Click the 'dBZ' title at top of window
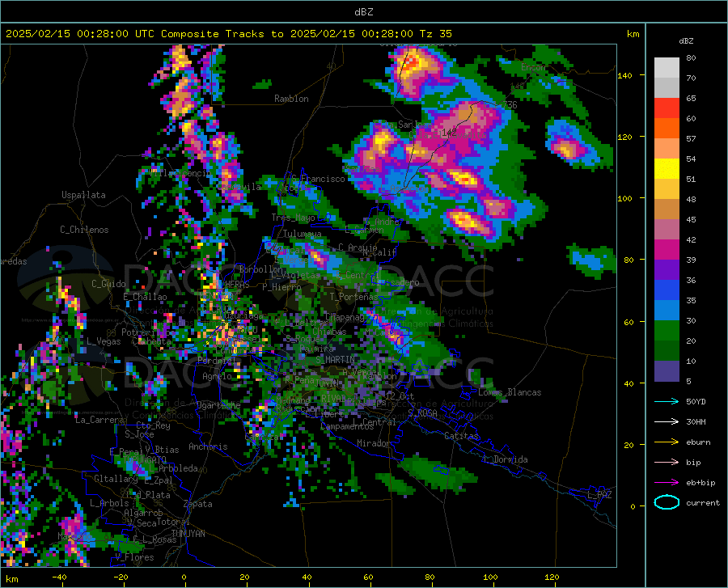The width and height of the screenshot is (728, 588). [x=363, y=12]
